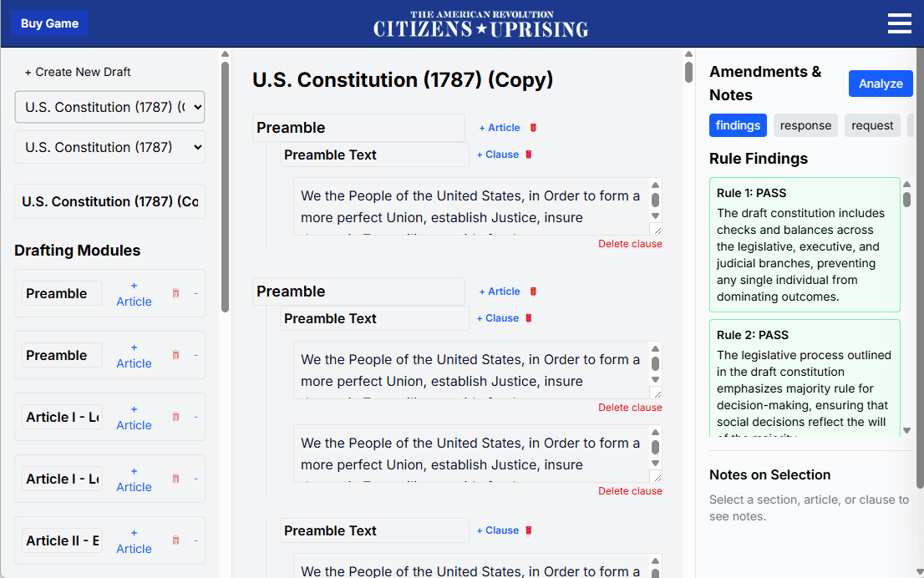Click the Buy Game button
The image size is (924, 578).
click(x=48, y=23)
